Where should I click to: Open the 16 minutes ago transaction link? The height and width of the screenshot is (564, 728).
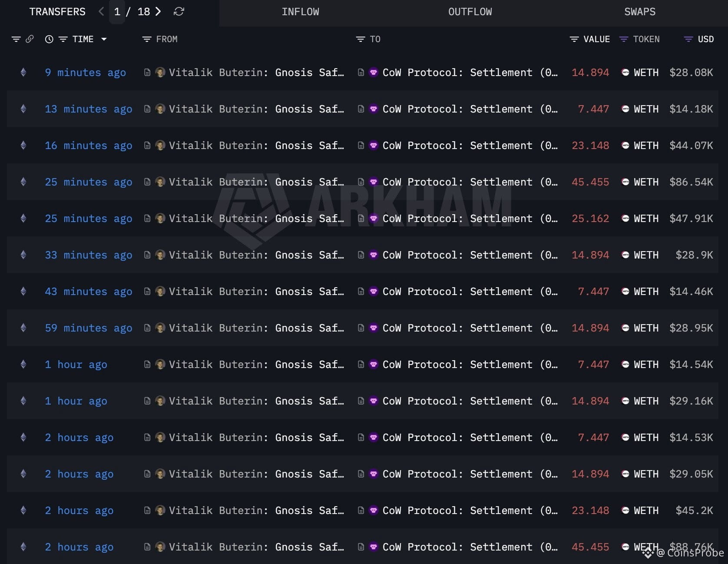[89, 146]
